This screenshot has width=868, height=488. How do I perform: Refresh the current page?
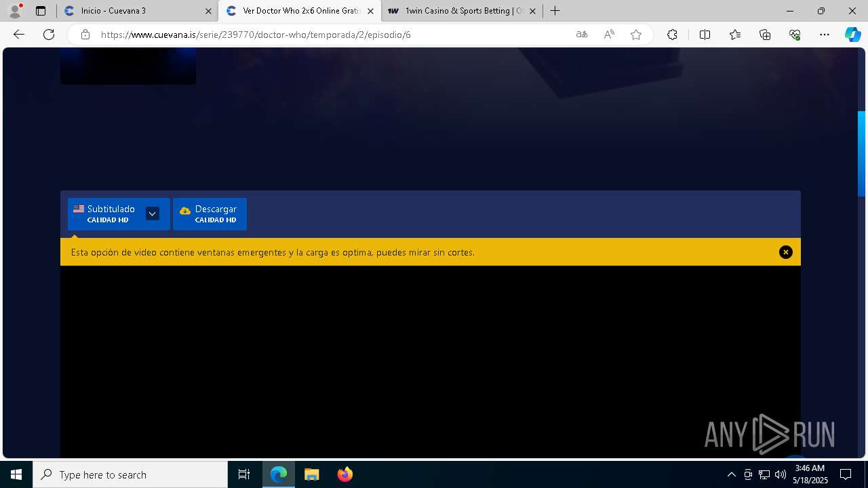tap(49, 35)
